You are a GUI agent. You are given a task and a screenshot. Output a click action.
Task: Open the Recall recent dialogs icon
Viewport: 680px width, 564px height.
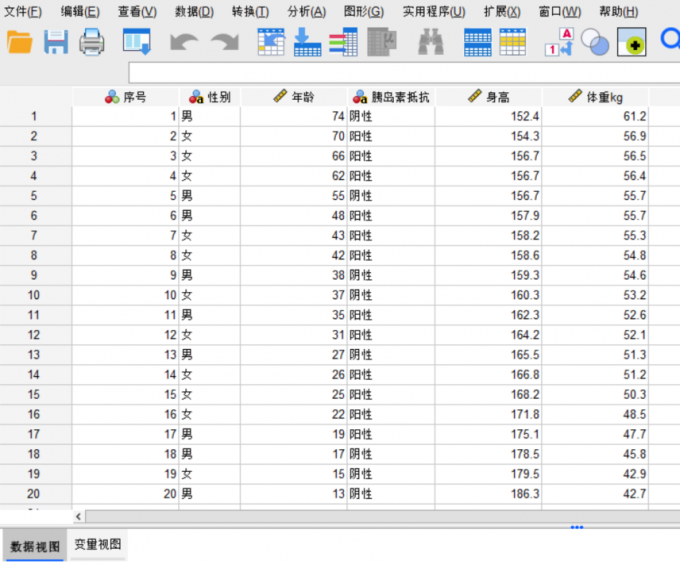136,42
